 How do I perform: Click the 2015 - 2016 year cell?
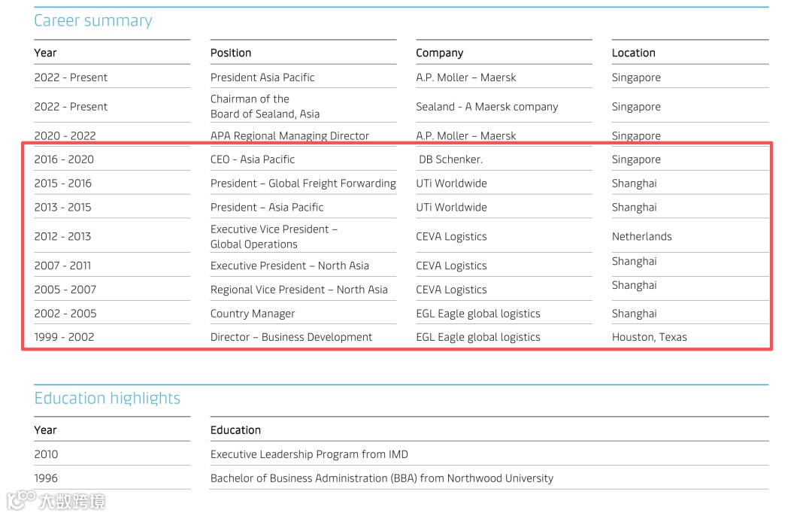62,184
